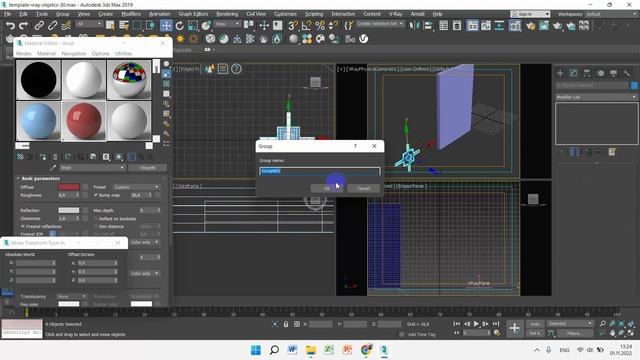Open the selection filter All dropdown
Viewport: 640px width, 360px height.
[x=89, y=24]
